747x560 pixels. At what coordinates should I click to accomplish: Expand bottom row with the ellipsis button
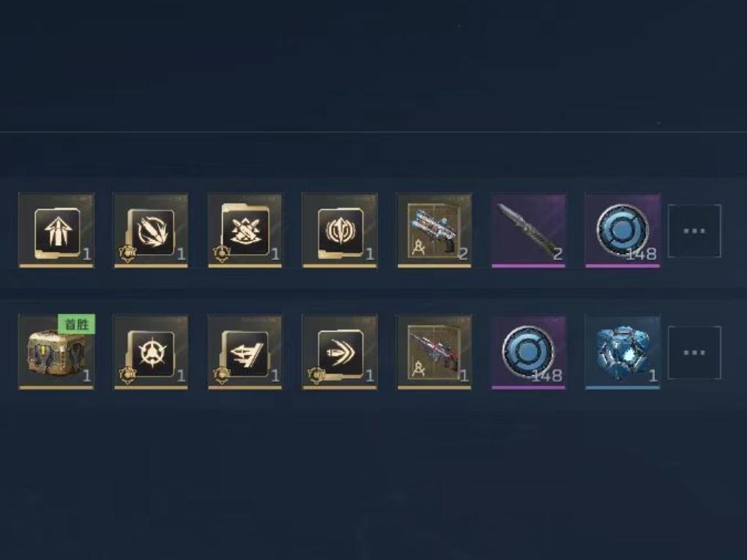[x=694, y=353]
